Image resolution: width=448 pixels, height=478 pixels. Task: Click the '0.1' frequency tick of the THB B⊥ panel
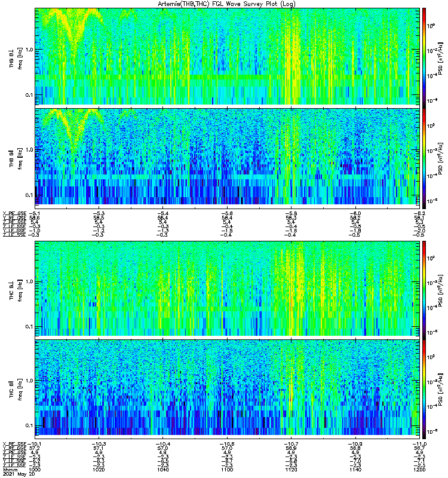point(29,95)
